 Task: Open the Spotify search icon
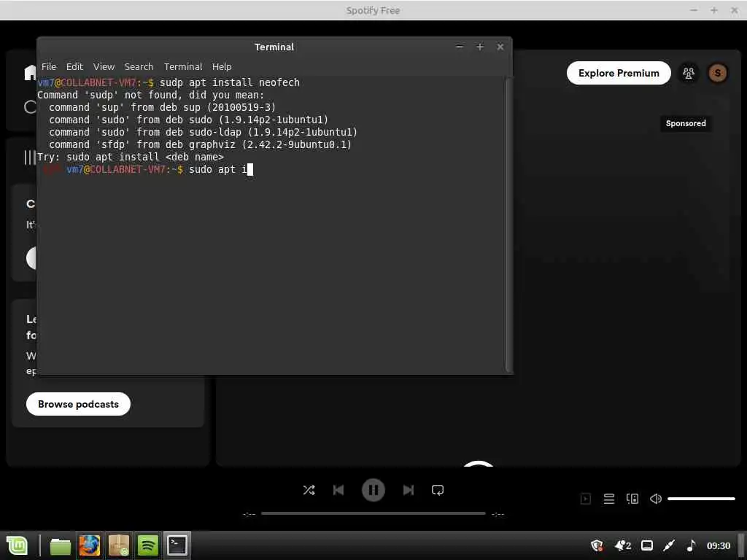[x=31, y=106]
